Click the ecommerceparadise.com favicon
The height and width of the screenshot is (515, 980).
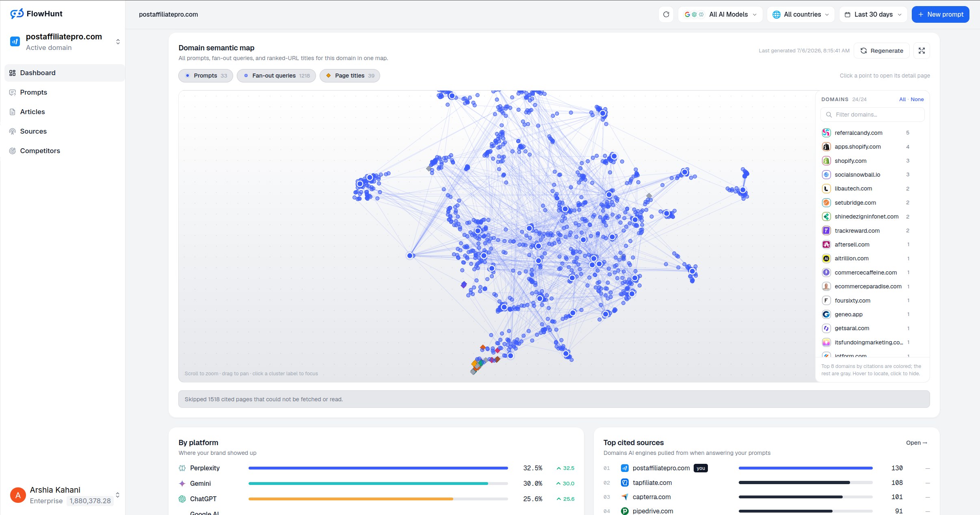826,286
